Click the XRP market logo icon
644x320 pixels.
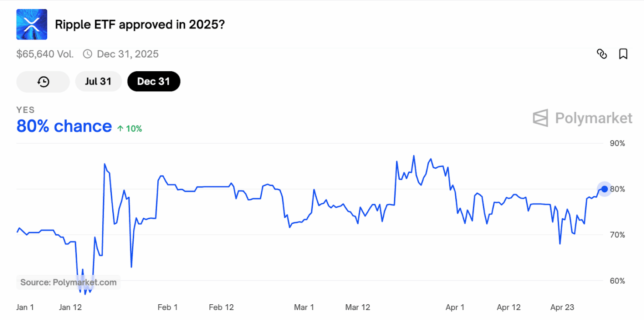point(31,24)
